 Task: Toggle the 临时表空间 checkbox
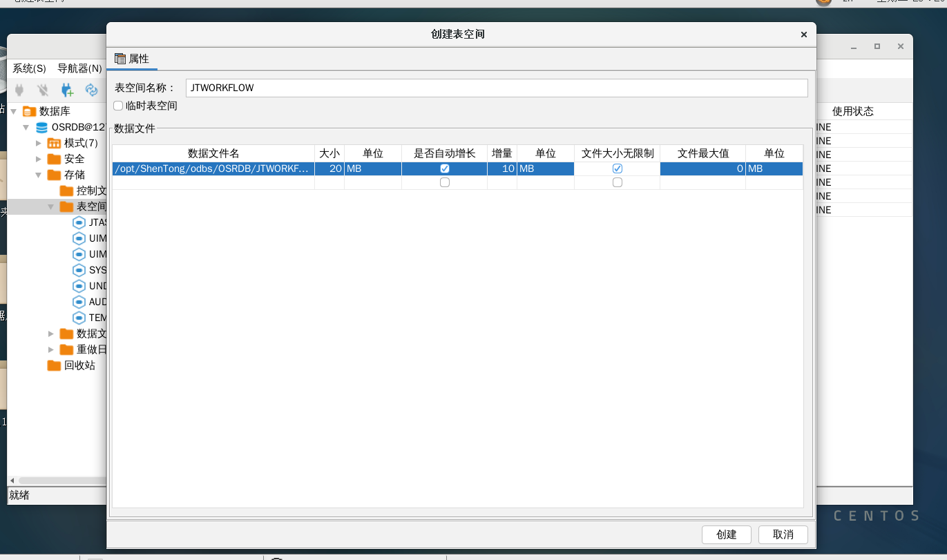click(x=118, y=106)
